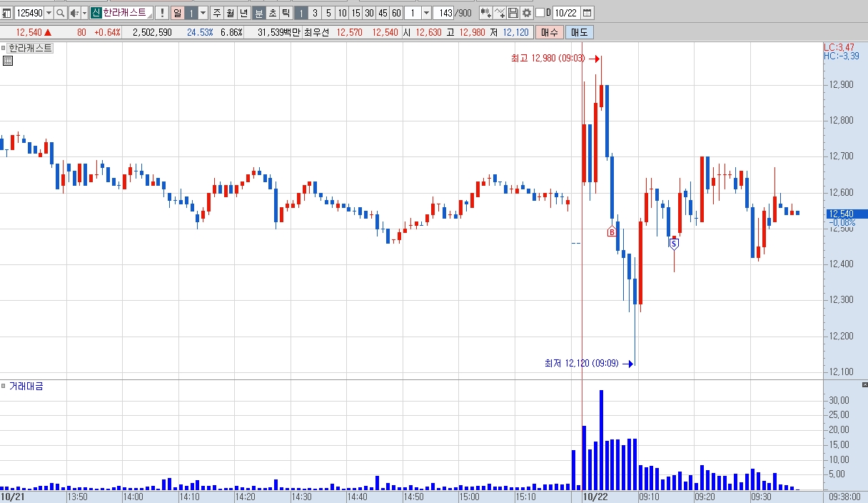
Task: Click the number 1 field next to 일
Action: click(191, 13)
